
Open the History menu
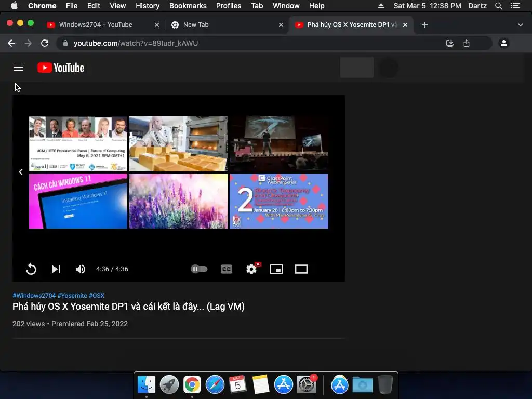coord(148,6)
